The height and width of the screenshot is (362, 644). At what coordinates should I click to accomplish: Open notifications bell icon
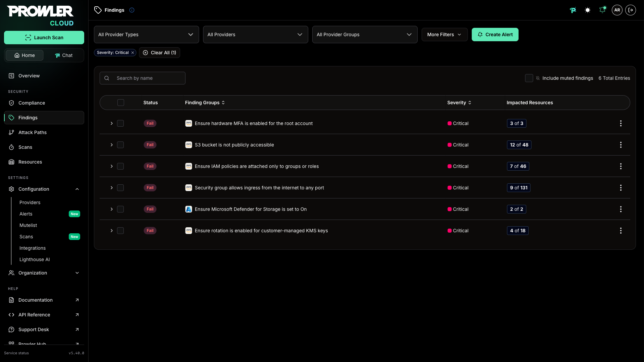(x=602, y=10)
